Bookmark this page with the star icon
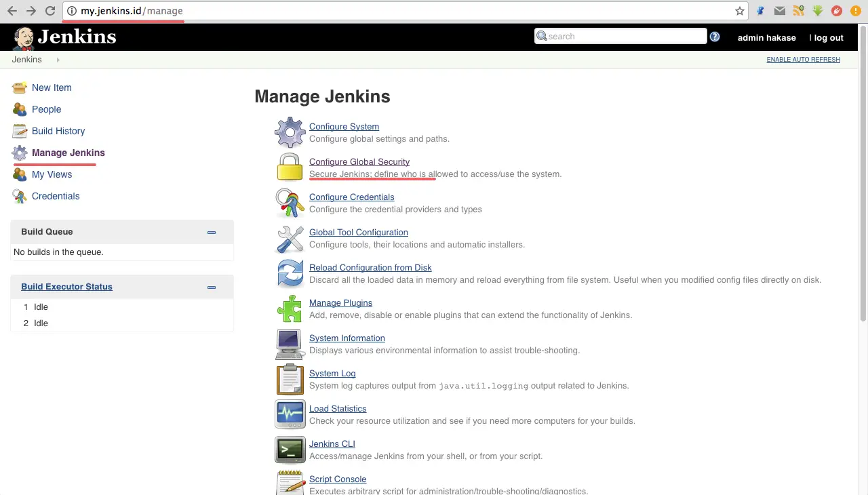The width and height of the screenshot is (868, 495). point(740,11)
